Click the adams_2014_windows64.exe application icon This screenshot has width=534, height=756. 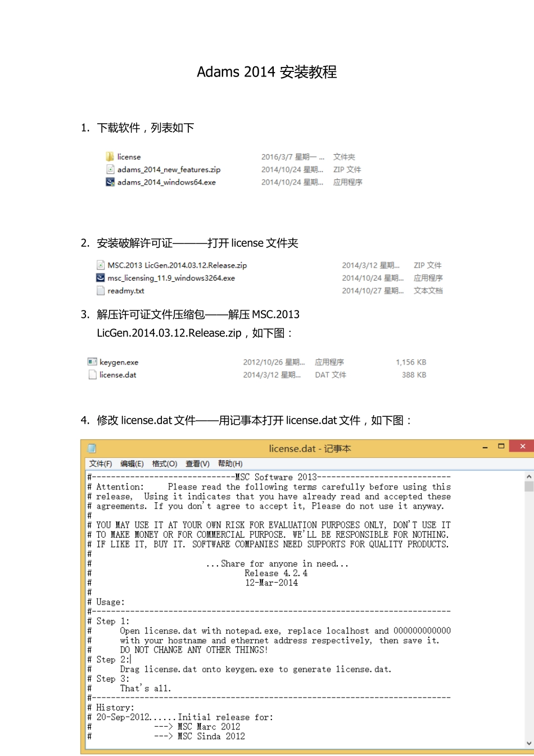(x=110, y=182)
